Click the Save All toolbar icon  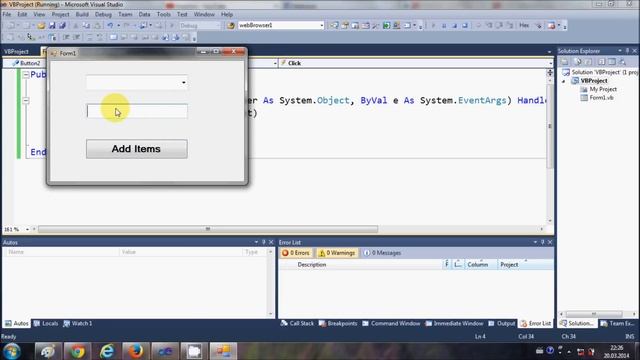pyautogui.click(x=62, y=26)
